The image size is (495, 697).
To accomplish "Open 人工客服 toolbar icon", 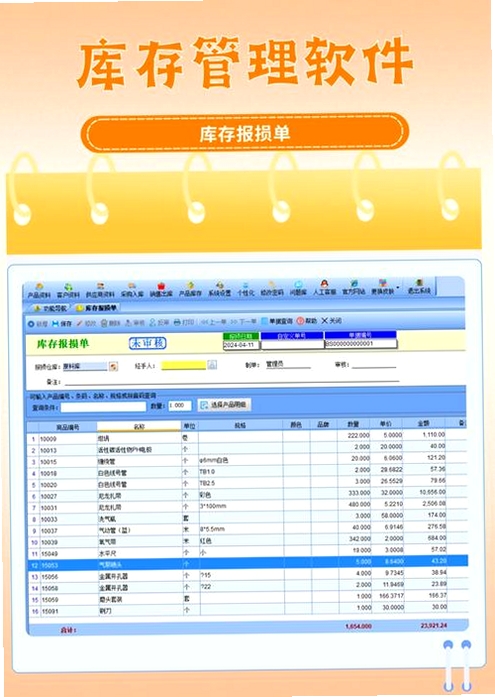I will tap(324, 288).
